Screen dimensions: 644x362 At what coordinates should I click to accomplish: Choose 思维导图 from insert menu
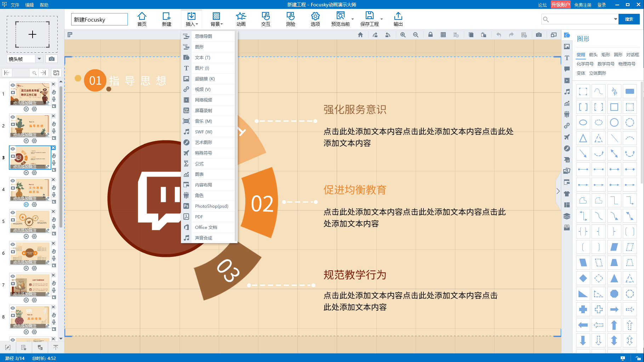pos(208,36)
